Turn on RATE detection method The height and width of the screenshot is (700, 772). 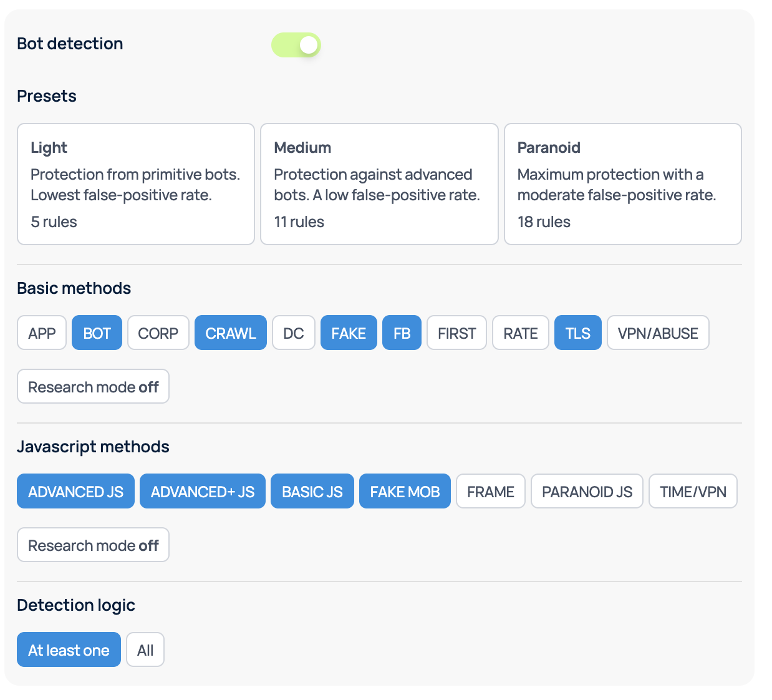click(520, 333)
